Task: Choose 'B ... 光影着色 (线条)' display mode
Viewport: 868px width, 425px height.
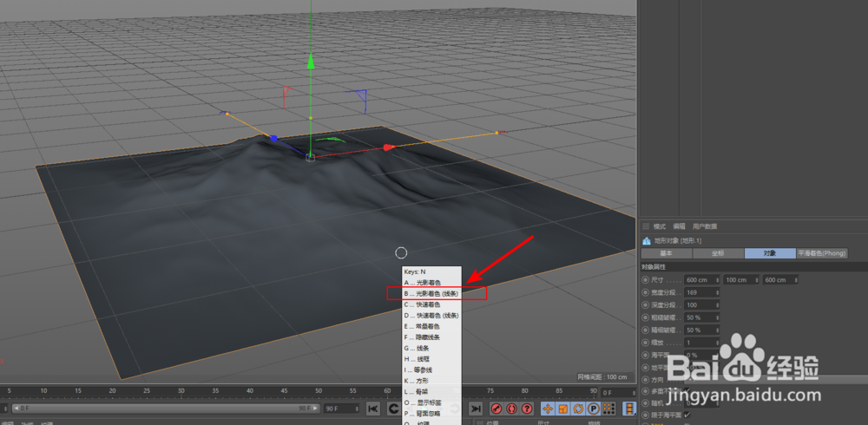Action: (431, 293)
